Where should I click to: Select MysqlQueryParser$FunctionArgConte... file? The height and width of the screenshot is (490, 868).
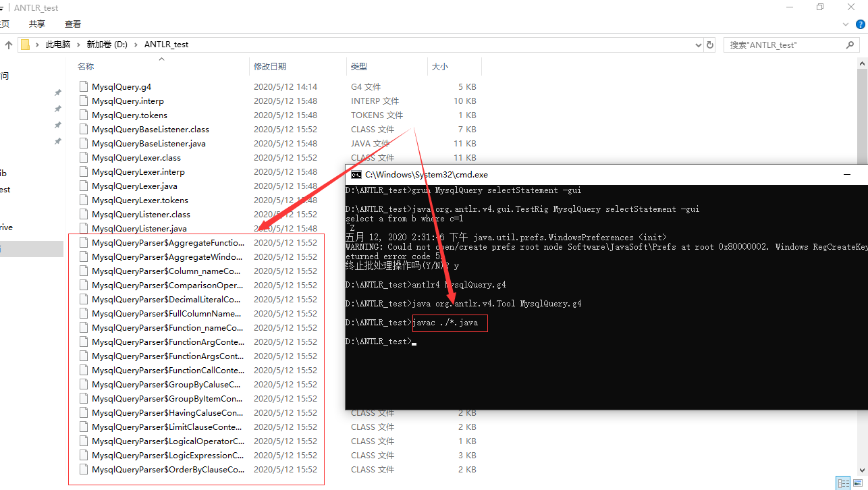click(167, 342)
